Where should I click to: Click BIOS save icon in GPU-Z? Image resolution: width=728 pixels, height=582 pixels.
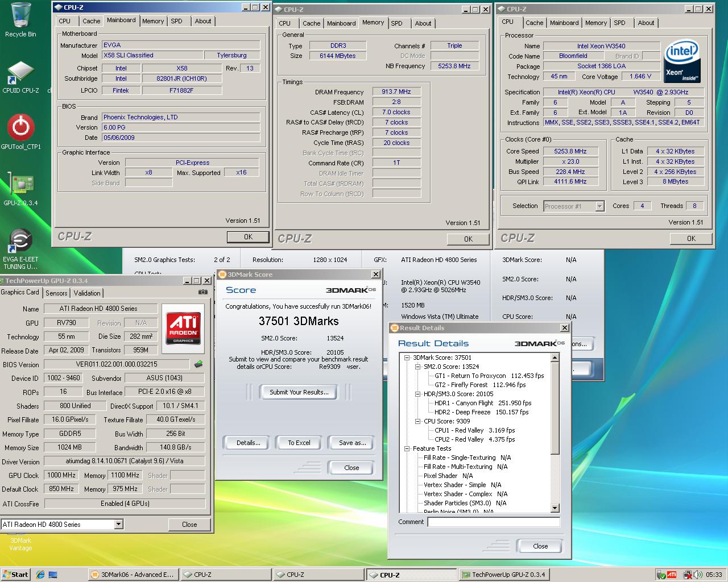199,364
